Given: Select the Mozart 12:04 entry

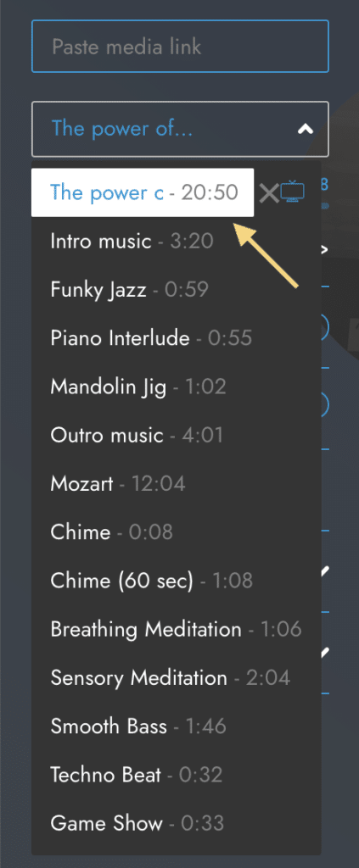Looking at the screenshot, I should tap(177, 484).
